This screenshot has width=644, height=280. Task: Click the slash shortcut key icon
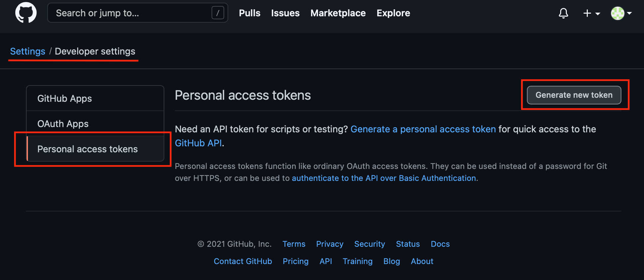click(218, 13)
